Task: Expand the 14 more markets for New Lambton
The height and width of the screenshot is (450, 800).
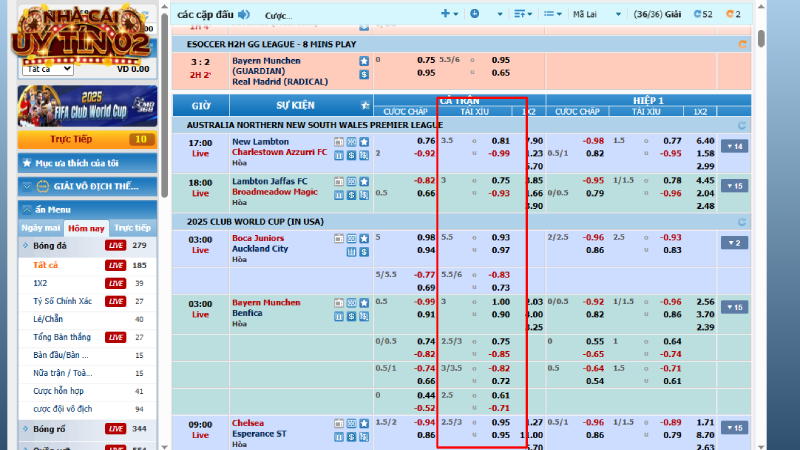Action: (x=735, y=147)
